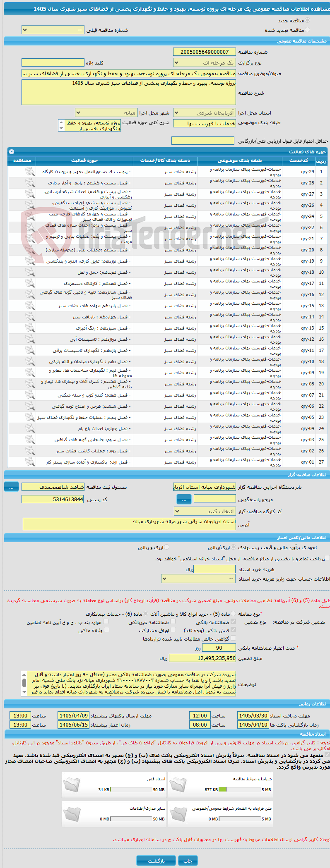Click the حوزه فعالیت column header

pos(84,160)
